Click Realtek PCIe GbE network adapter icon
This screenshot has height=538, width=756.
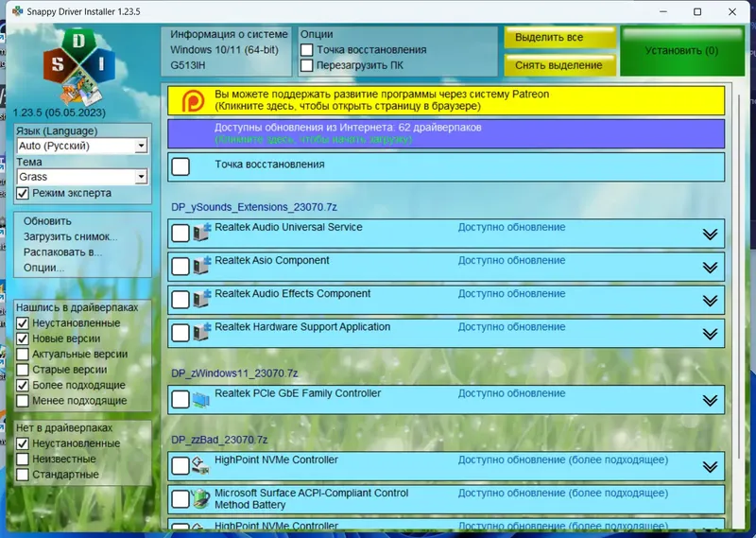[200, 400]
